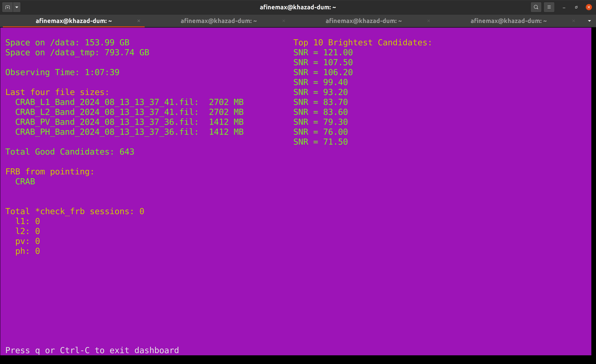Restore the terminal window size
596x364 pixels.
[576, 7]
